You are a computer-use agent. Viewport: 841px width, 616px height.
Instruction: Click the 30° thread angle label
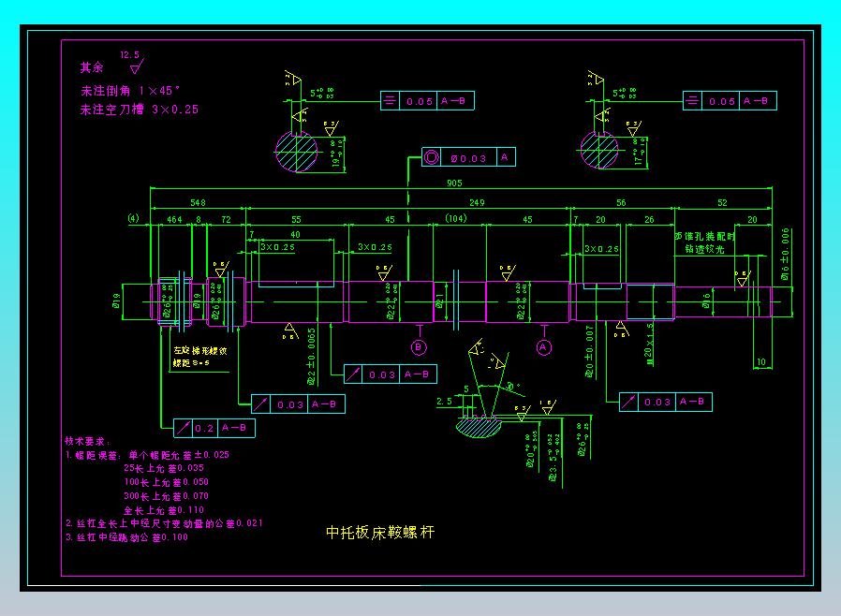pos(513,386)
